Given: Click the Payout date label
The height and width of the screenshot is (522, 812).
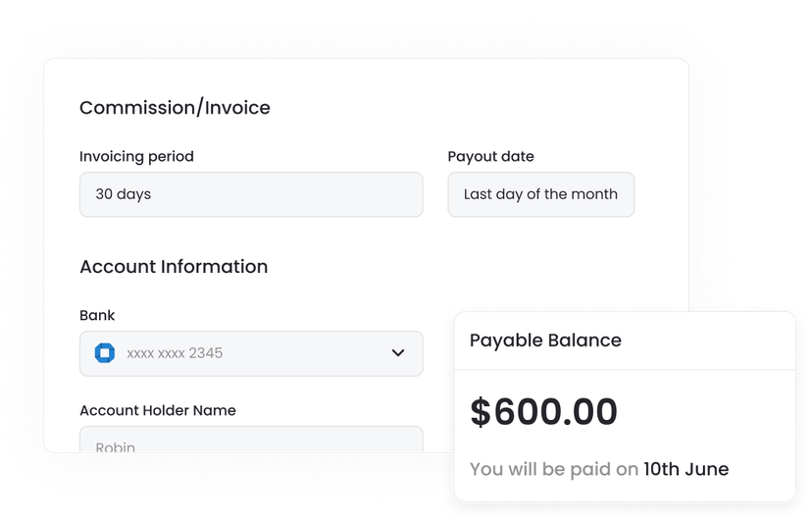Looking at the screenshot, I should point(490,156).
